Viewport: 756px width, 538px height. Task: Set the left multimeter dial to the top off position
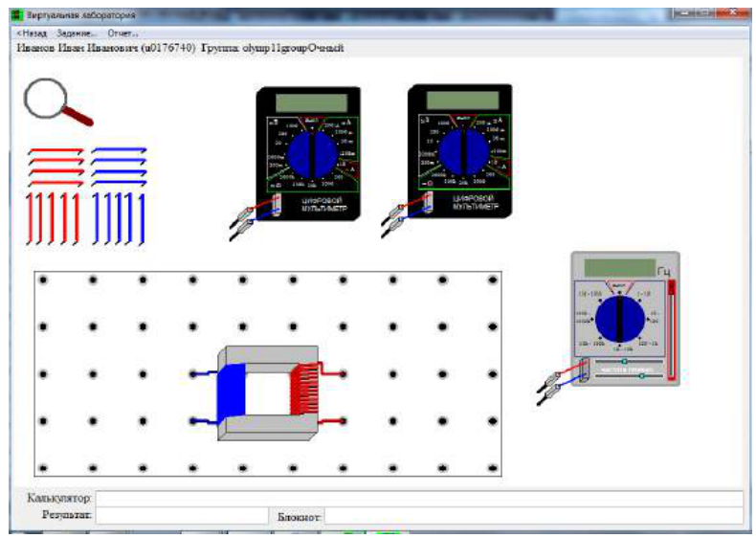[311, 120]
